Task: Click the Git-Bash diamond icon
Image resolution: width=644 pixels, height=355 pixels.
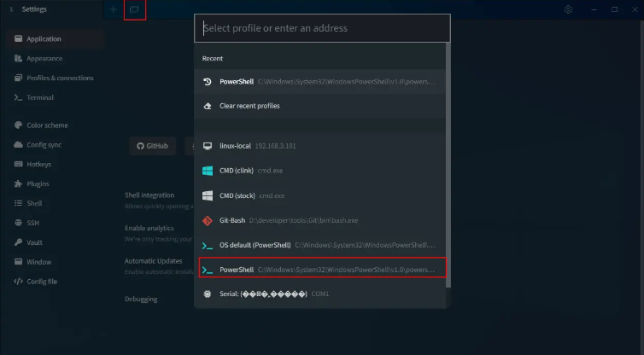Action: [208, 220]
